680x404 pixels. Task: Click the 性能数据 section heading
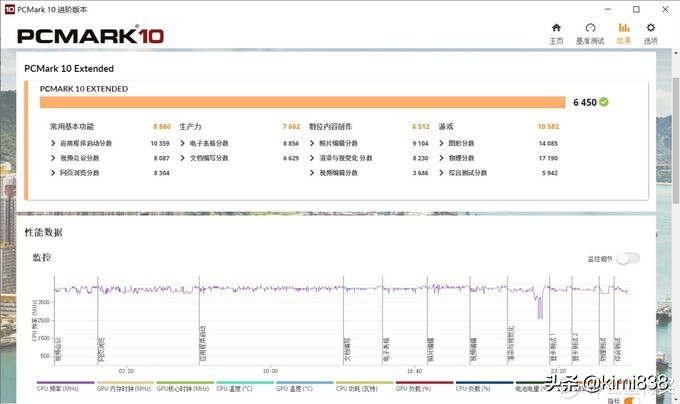point(43,233)
